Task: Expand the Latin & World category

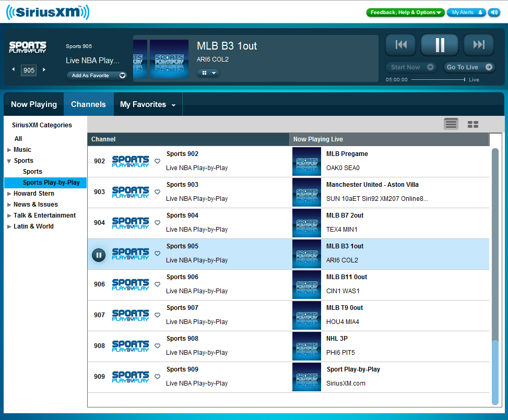Action: coord(9,226)
